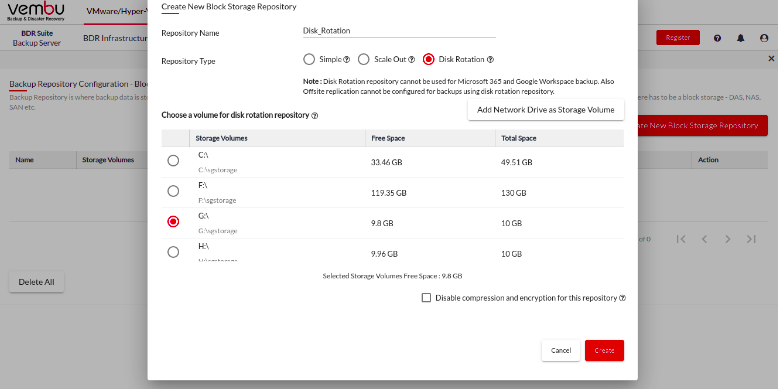The width and height of the screenshot is (778, 389).
Task: Click the Repository Name input field
Action: pyautogui.click(x=399, y=31)
